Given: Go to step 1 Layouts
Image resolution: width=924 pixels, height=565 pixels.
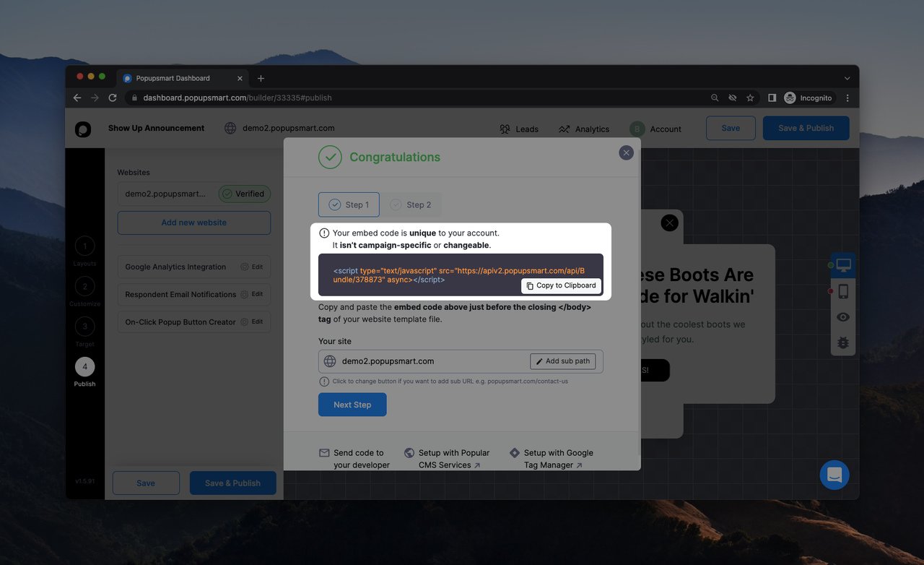Looking at the screenshot, I should [84, 251].
